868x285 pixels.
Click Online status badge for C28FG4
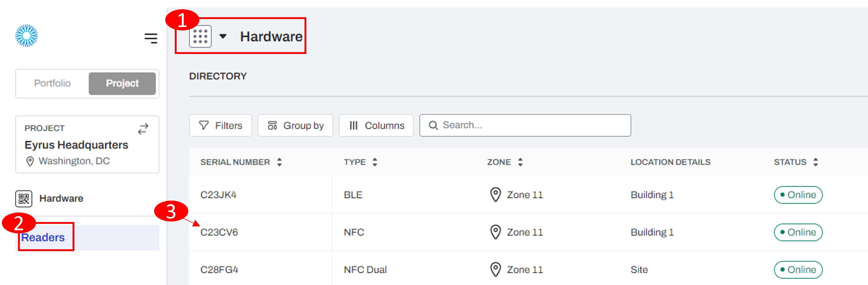click(798, 269)
